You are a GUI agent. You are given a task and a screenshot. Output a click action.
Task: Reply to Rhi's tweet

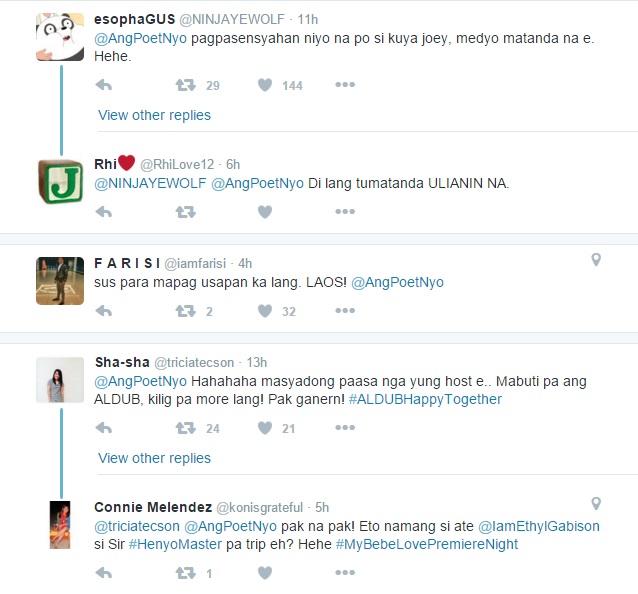coord(104,212)
